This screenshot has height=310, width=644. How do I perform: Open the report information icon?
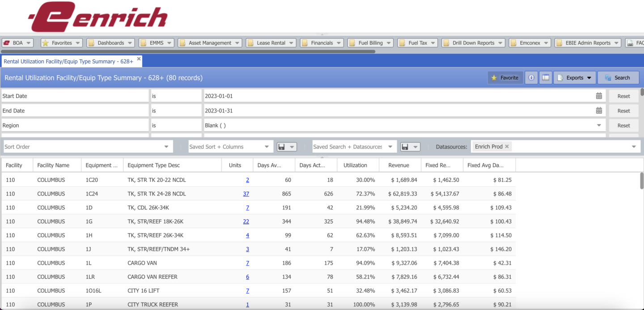coord(531,77)
